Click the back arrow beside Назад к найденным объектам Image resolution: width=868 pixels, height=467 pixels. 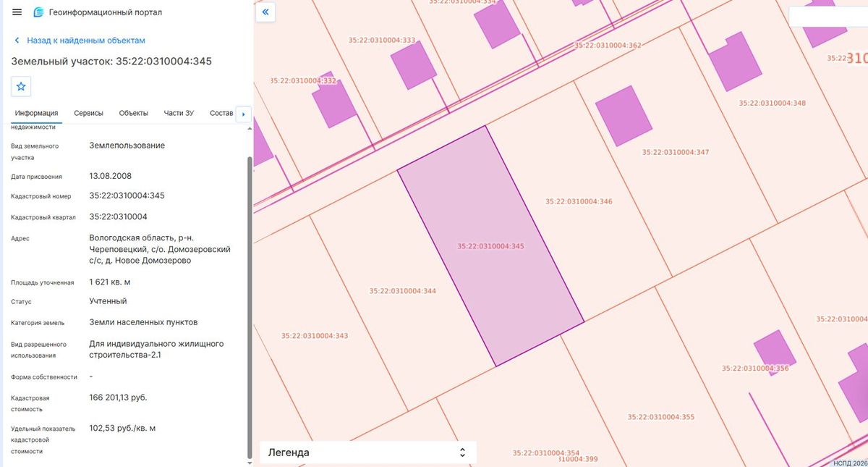pyautogui.click(x=17, y=41)
